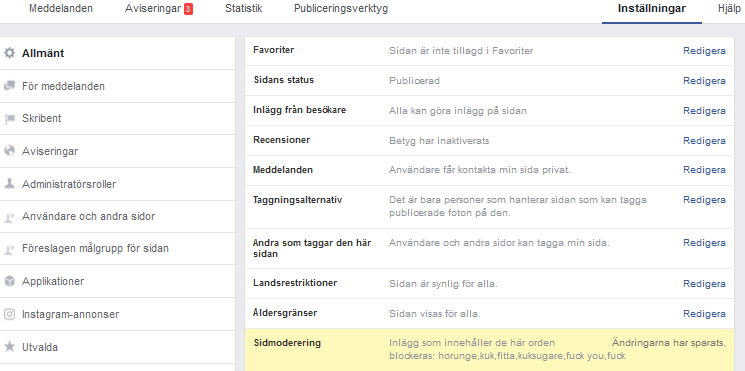Click the person icon for Administratörsroller
This screenshot has width=745, height=371.
(x=9, y=184)
